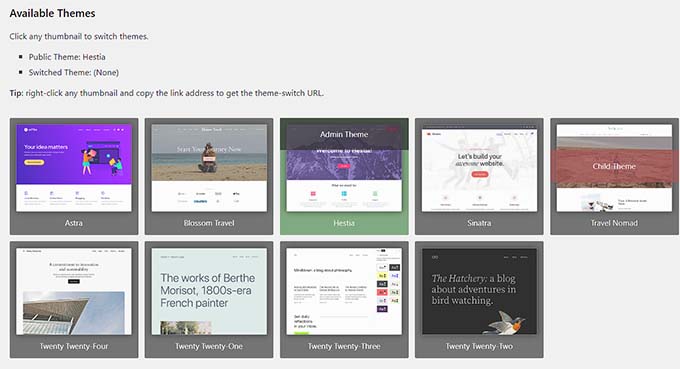The image size is (680, 369).
Task: Click the Admin Theme banner on Hestia
Action: 344,134
